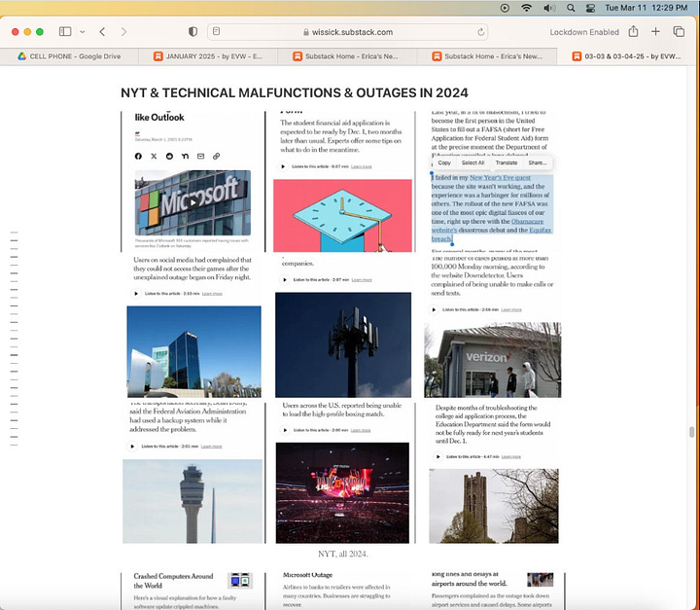Click the wissick.substack.com address bar
This screenshot has width=700, height=610.
point(348,32)
